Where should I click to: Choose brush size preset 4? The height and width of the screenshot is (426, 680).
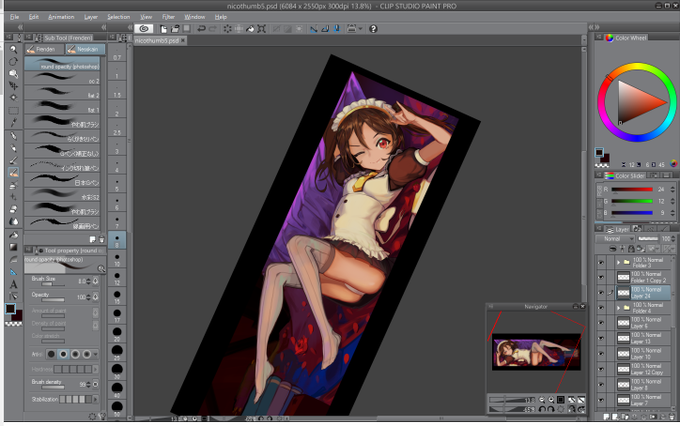tap(117, 166)
